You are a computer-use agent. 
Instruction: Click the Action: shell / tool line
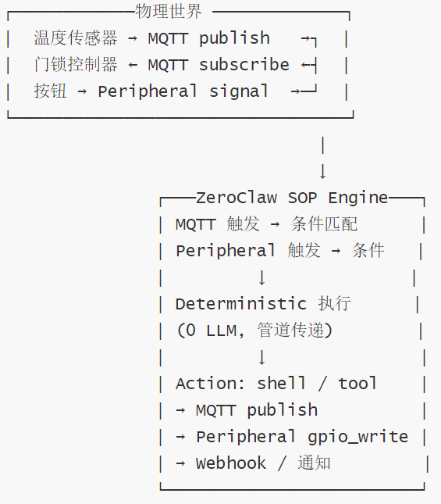(x=276, y=383)
